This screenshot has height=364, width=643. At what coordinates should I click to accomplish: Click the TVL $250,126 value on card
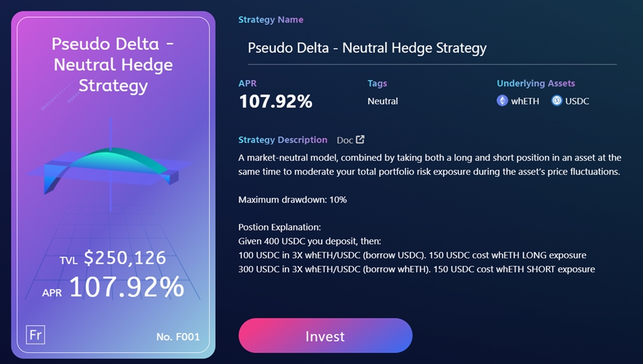point(125,258)
